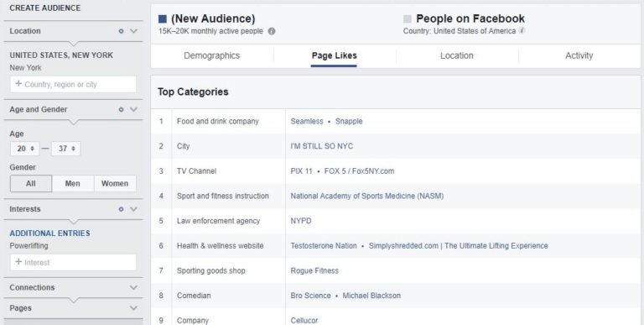Open the minimum age 20 dropdown
Viewport: 644px width, 325px height.
click(x=24, y=149)
